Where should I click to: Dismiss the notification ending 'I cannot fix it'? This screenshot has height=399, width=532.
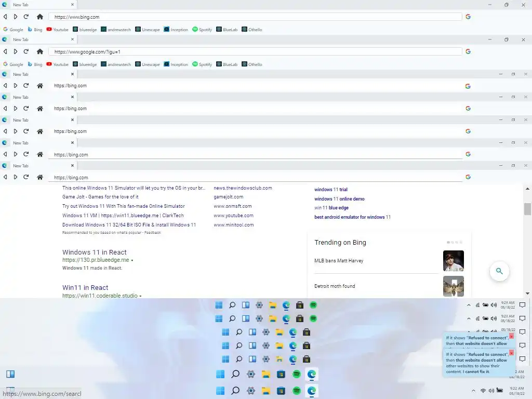click(511, 353)
